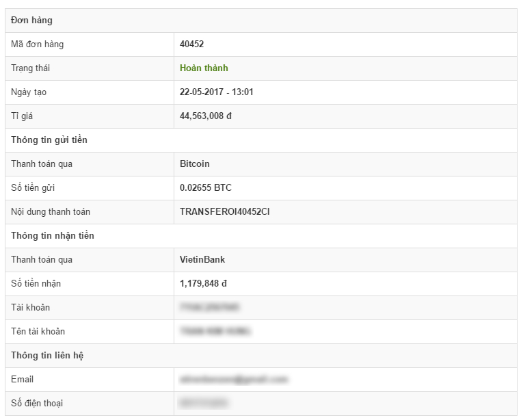Viewport: 523px width, 420px height.
Task: Click the "Đơn hàng" section header
Action: coord(31,21)
